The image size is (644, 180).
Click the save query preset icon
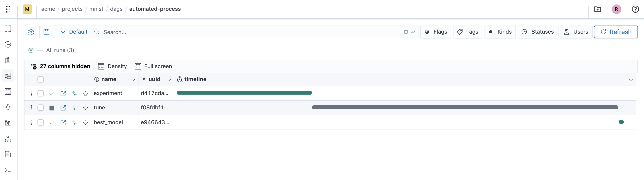click(46, 32)
